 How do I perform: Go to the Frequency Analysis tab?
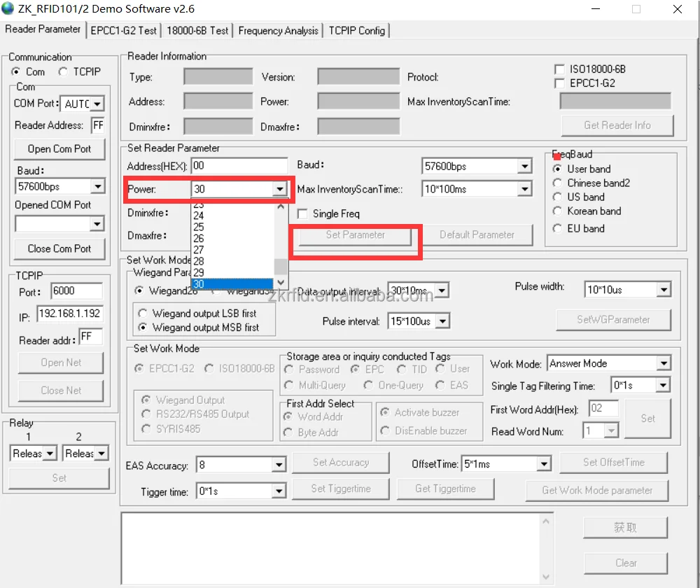[x=278, y=30]
